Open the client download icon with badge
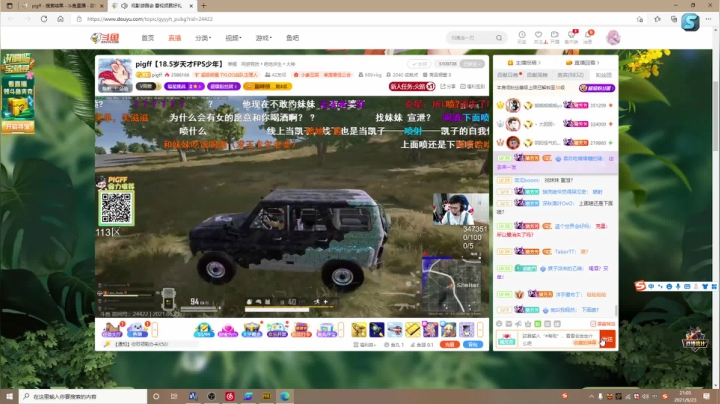The height and width of the screenshot is (404, 720). 572,37
